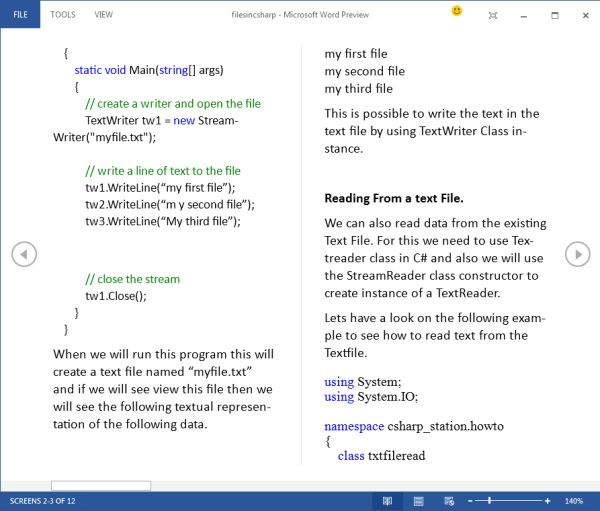Click the text "my second file"
Viewport: 600px width, 511px height.
(x=365, y=71)
